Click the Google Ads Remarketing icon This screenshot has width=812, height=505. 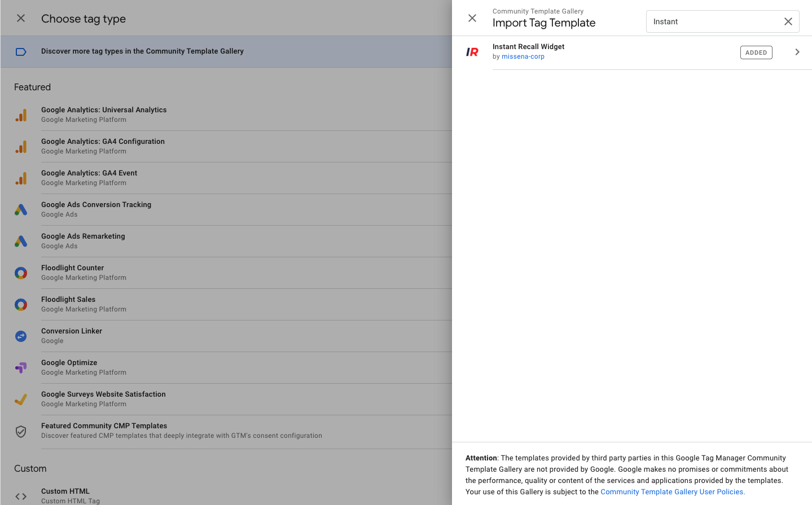pos(21,241)
